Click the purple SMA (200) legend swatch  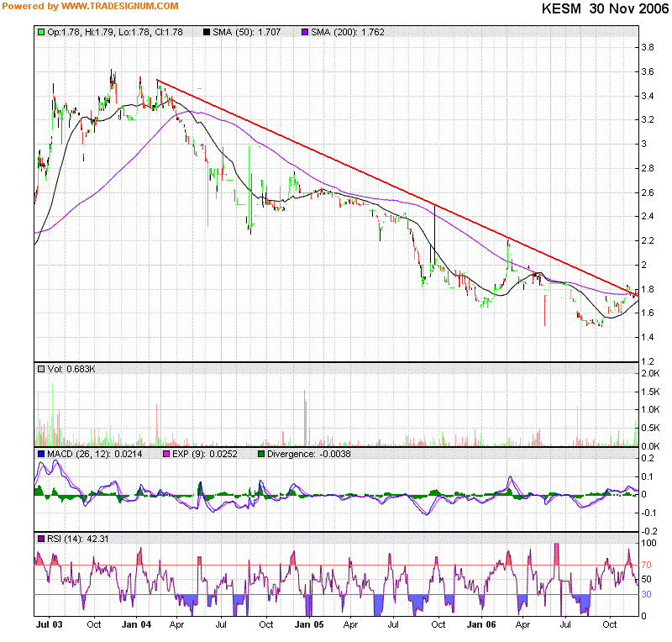click(x=305, y=32)
